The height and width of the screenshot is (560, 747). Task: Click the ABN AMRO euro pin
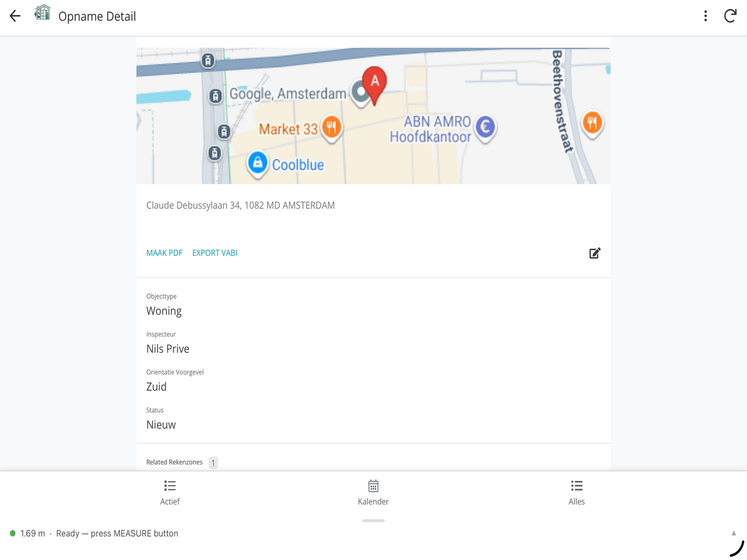pos(485,128)
